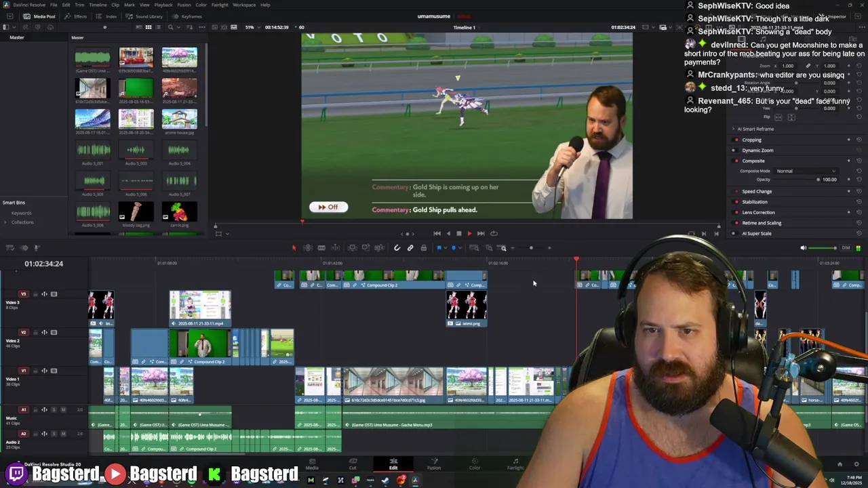Click the Detail Zoom icon
The height and width of the screenshot is (488, 868).
[488, 248]
